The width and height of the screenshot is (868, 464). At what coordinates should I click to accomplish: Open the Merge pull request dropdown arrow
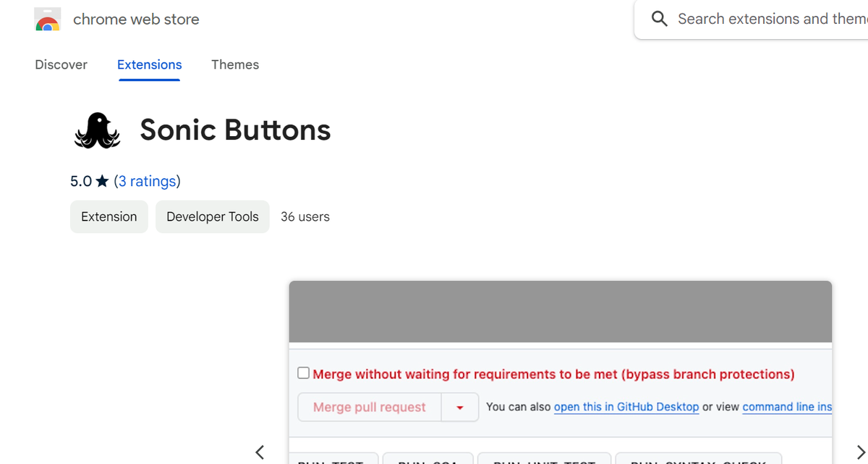[x=460, y=407]
